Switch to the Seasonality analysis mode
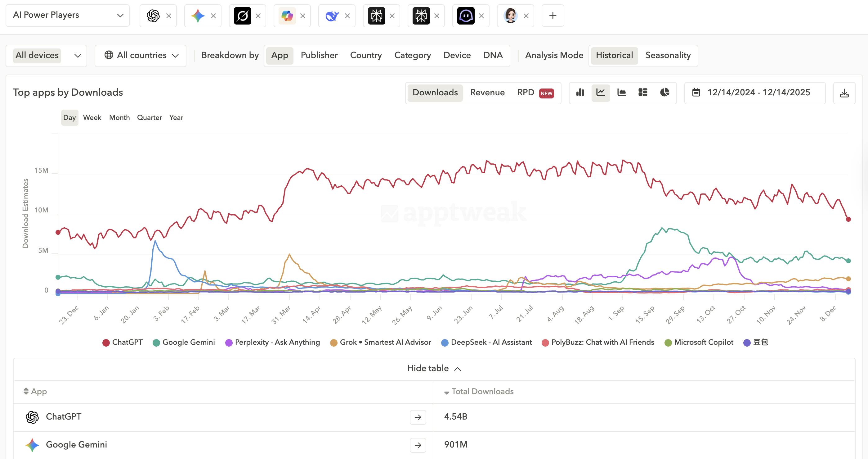Viewport: 868px width, 459px height. click(x=668, y=55)
